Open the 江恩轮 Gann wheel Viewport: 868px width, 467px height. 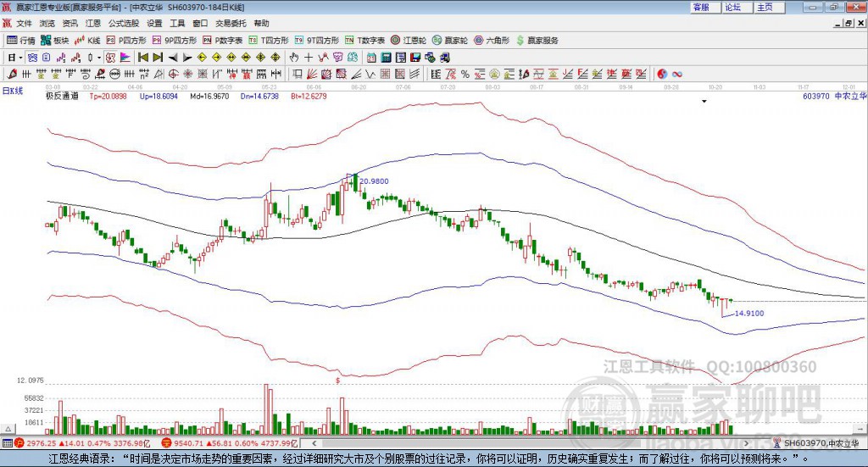click(x=409, y=41)
